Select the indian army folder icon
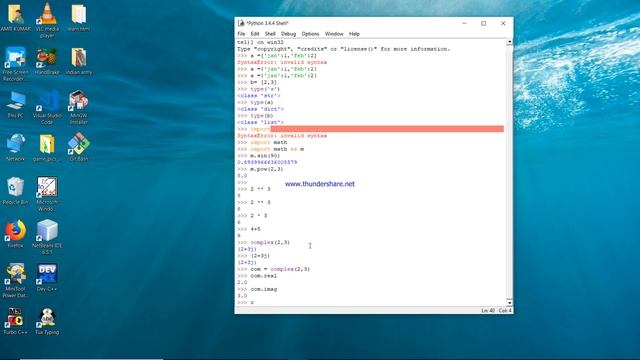The image size is (640, 360). [79, 61]
